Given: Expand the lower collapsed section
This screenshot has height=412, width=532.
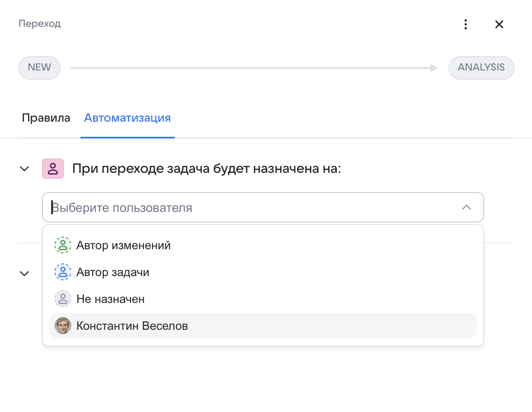Looking at the screenshot, I should 24,273.
